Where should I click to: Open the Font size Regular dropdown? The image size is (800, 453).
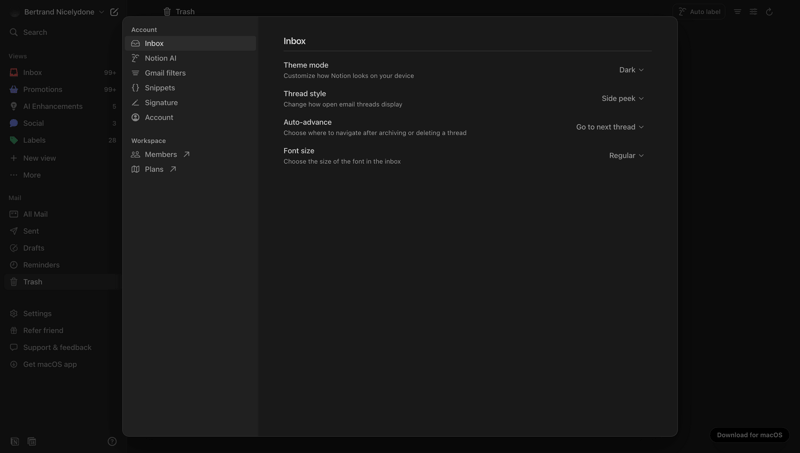(626, 156)
